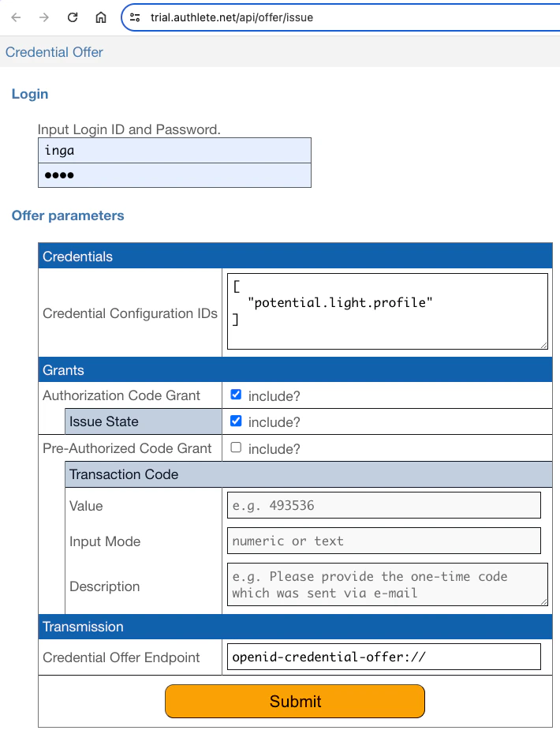Click the password input field
Viewport: 560px width, 734px height.
click(x=174, y=174)
